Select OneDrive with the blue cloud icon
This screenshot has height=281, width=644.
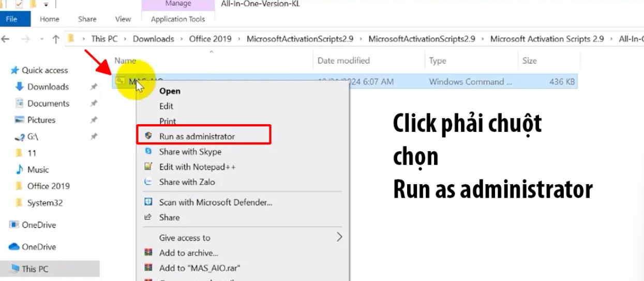[x=39, y=247]
